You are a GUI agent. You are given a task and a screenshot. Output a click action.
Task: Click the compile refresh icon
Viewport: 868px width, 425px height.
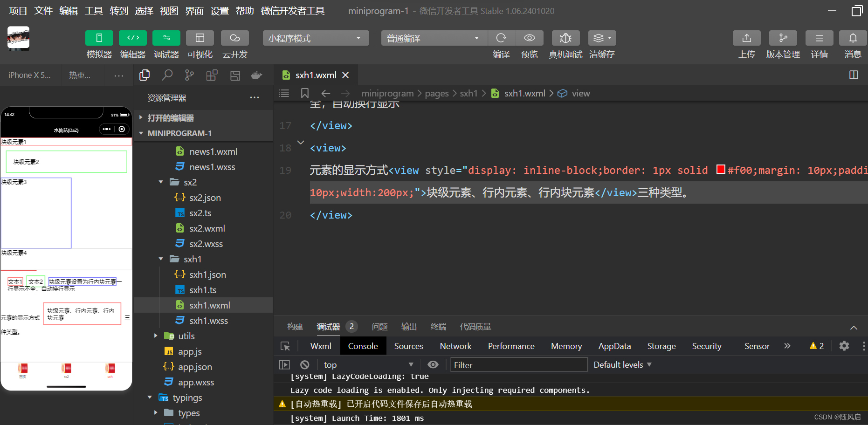501,38
